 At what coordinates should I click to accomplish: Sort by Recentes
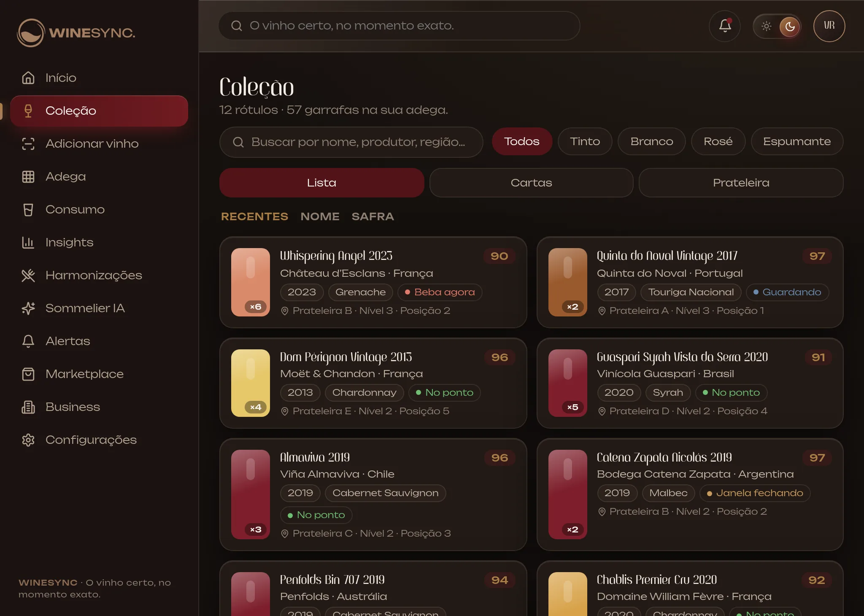pos(254,216)
